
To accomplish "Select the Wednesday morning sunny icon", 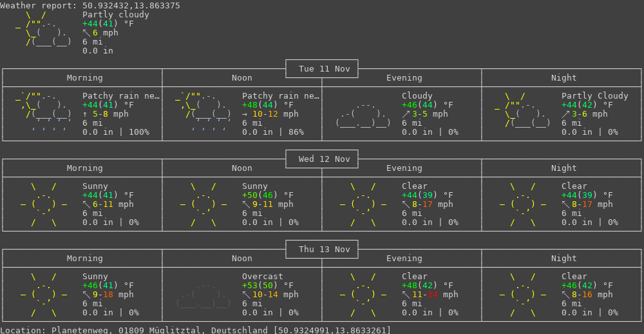I will point(44,204).
